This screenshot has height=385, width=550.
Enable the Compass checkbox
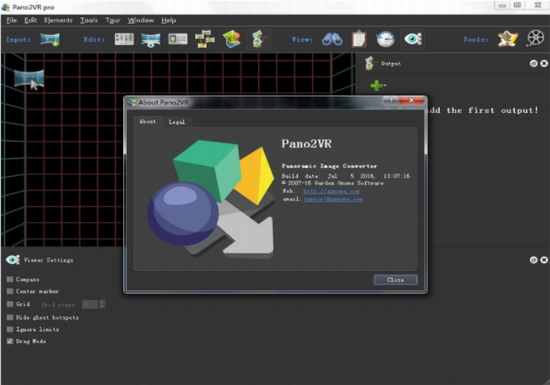coord(10,279)
